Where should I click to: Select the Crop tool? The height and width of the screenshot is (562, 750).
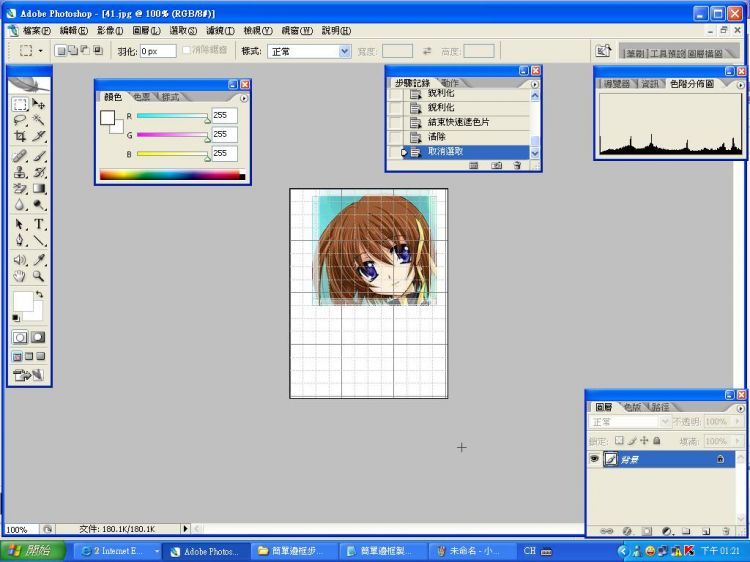[20, 136]
